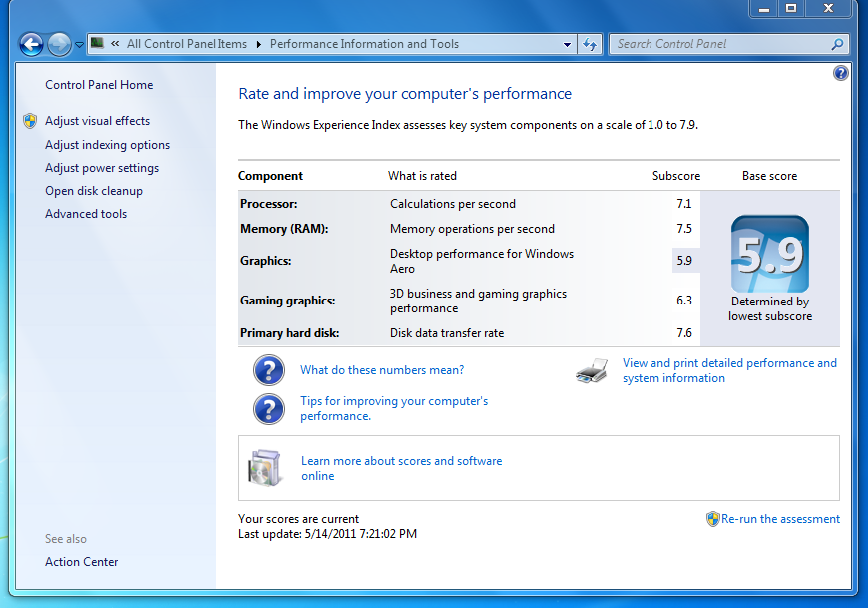Click the shield icon beside Adjust visual effects

(x=30, y=120)
